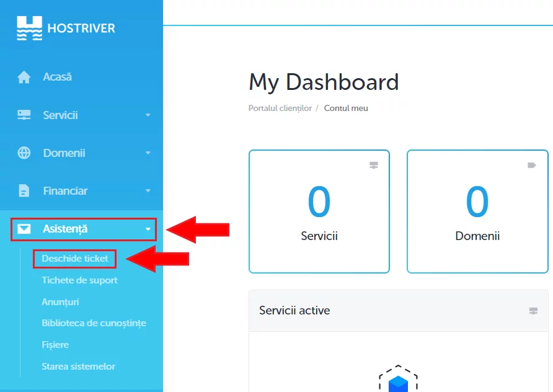Click the Contul meu breadcrumb

click(346, 109)
